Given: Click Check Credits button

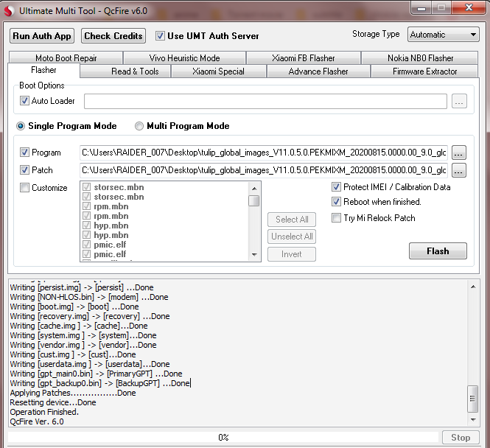Looking at the screenshot, I should pyautogui.click(x=113, y=36).
